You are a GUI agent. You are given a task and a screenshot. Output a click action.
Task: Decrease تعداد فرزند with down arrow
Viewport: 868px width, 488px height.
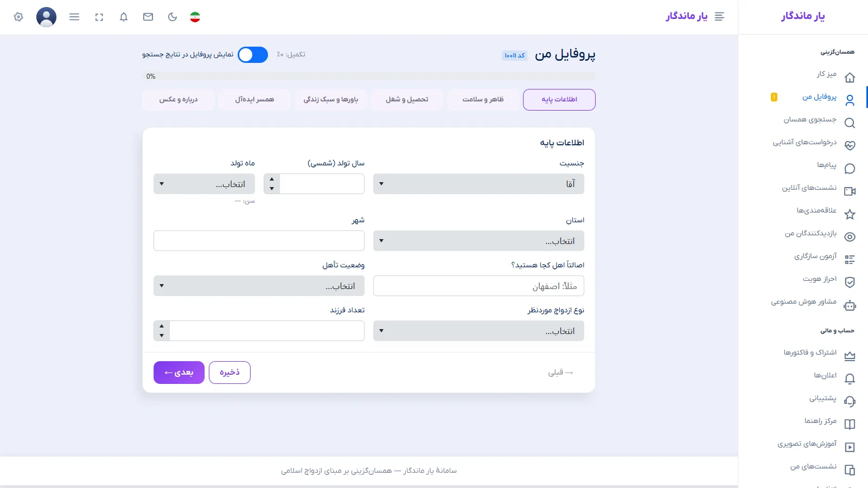162,336
